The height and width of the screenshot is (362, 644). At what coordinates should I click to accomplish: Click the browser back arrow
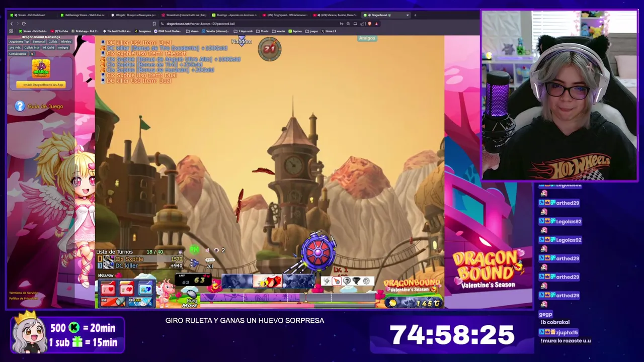12,24
